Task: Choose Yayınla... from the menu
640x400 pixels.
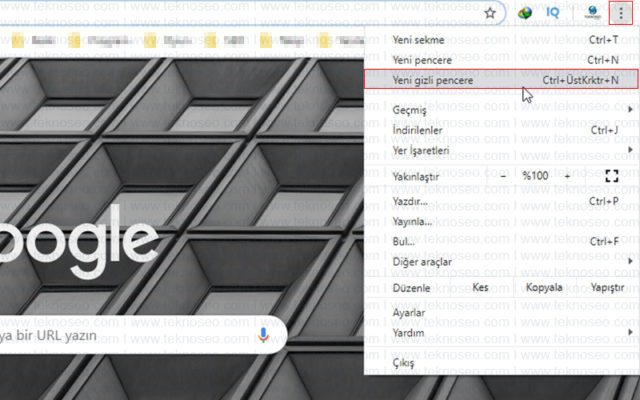Action: pyautogui.click(x=501, y=222)
